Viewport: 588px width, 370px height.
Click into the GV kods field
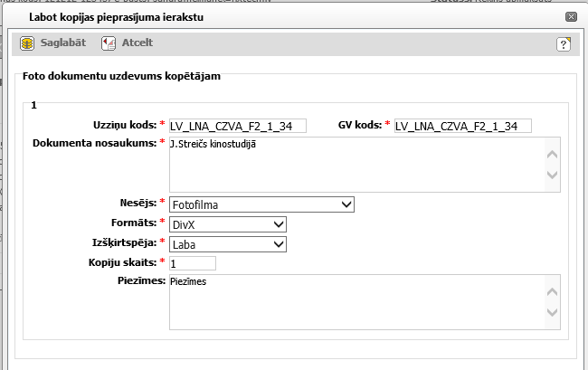click(462, 126)
